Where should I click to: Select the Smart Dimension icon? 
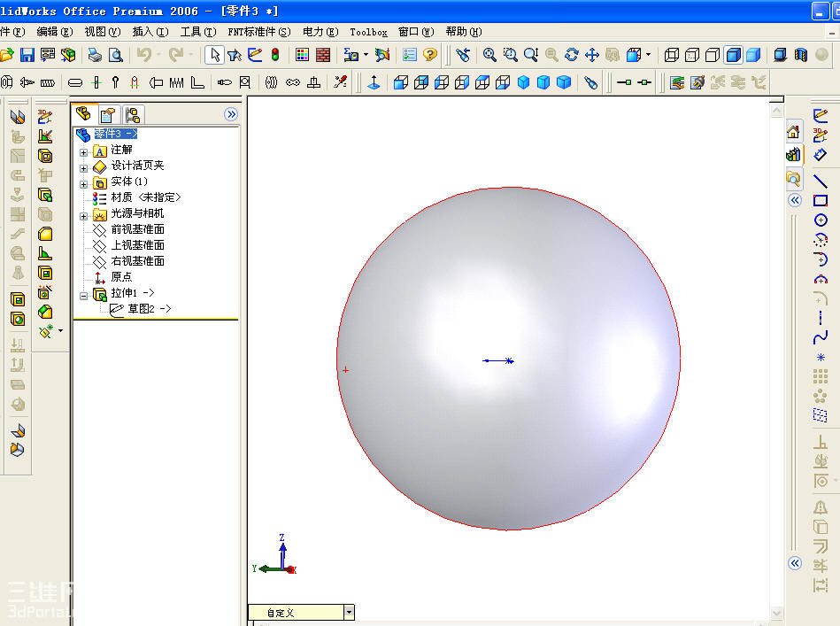[x=821, y=155]
